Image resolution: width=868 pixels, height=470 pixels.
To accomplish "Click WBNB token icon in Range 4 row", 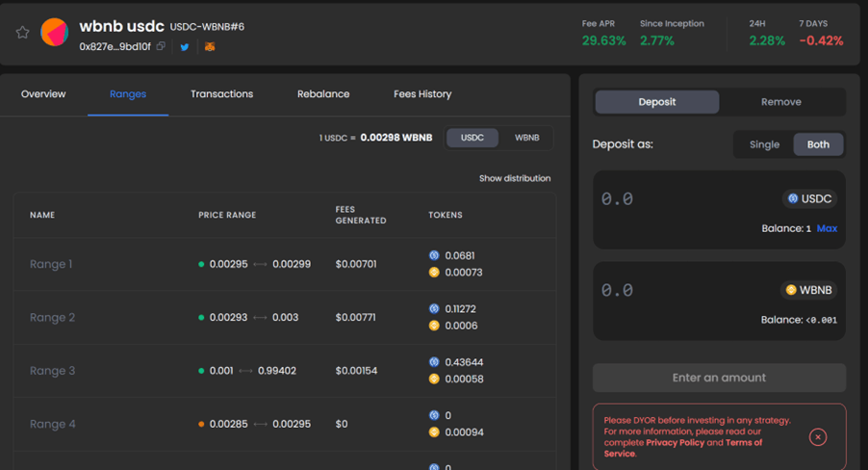I will click(x=434, y=431).
